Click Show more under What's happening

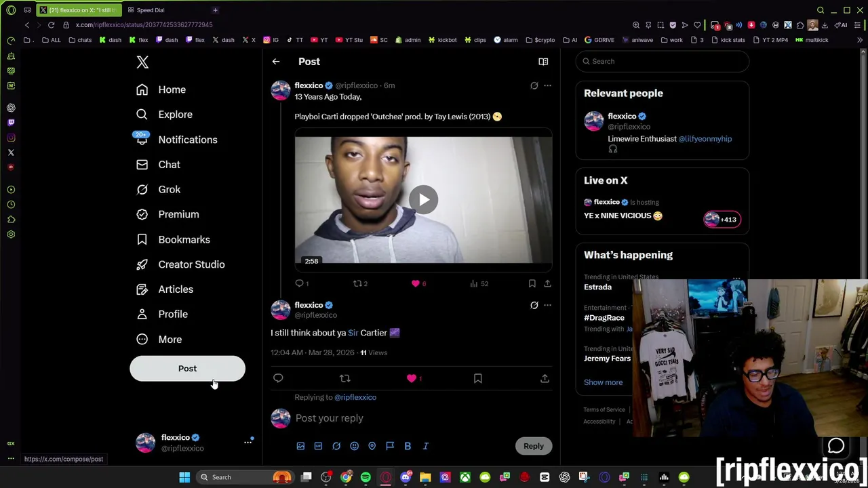pyautogui.click(x=603, y=382)
